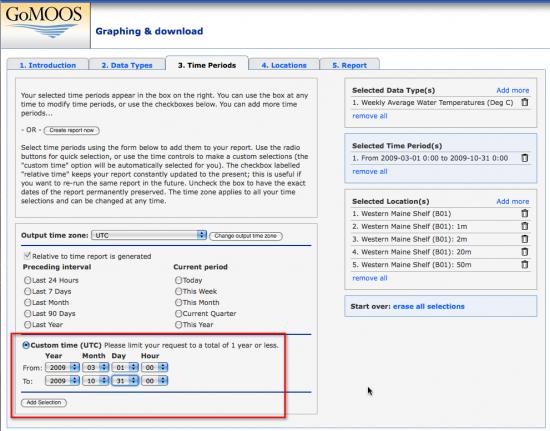Open the To month dropdown
This screenshot has width=550, height=431.
[95, 381]
